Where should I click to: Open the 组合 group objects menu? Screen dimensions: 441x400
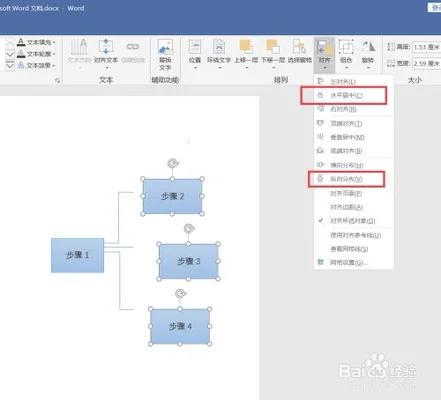point(346,53)
